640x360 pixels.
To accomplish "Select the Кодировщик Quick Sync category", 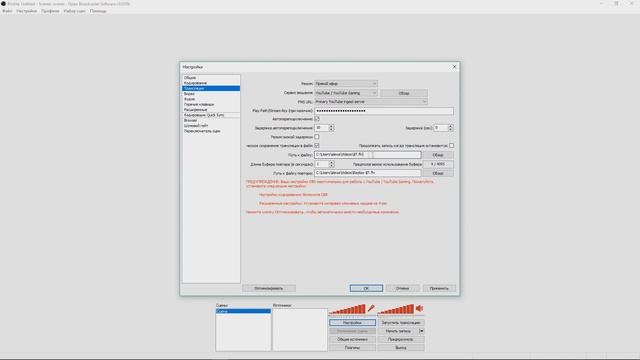I will click(x=211, y=115).
